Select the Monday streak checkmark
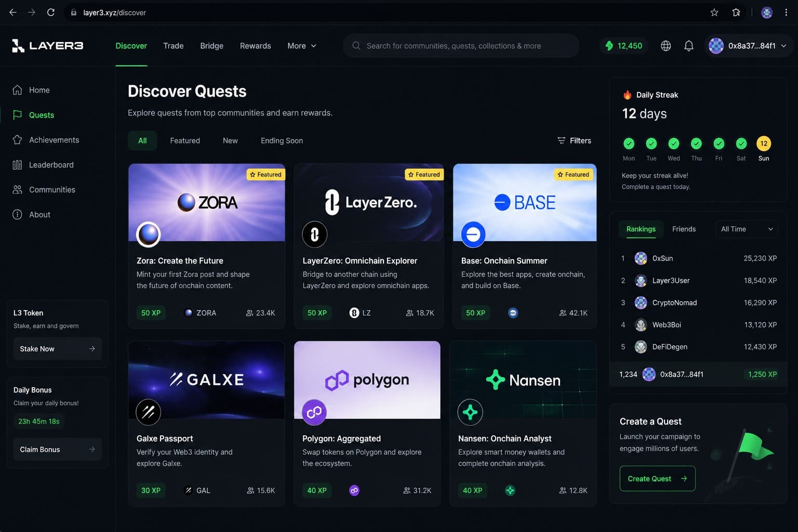Image resolution: width=798 pixels, height=532 pixels. [x=629, y=143]
